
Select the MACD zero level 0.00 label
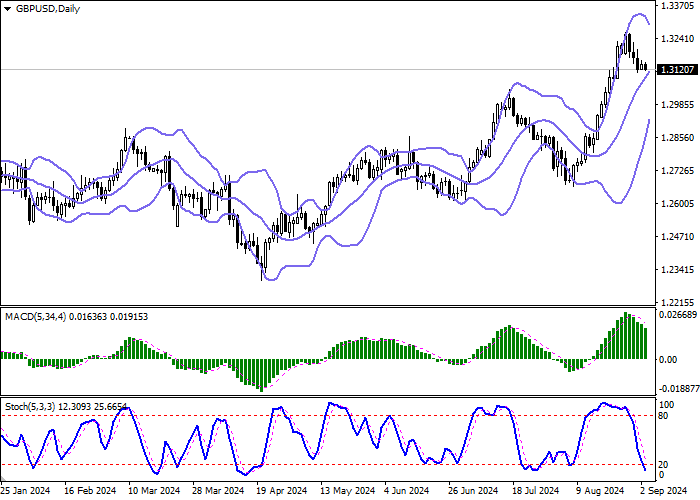pos(668,359)
